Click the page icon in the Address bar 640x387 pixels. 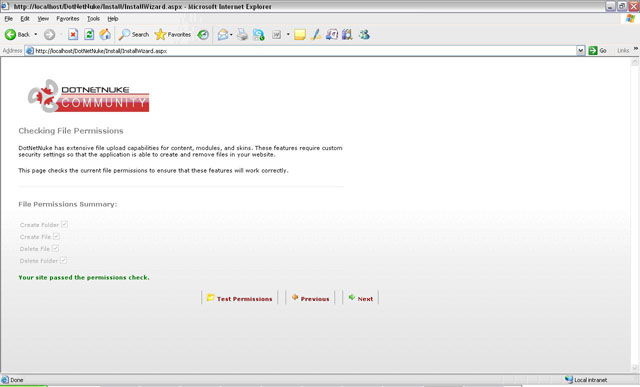(30, 51)
